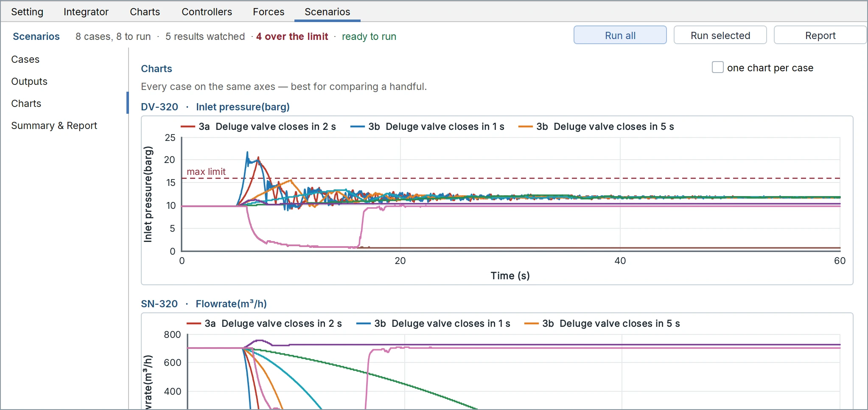Click the Run all button
868x410 pixels.
coord(620,35)
